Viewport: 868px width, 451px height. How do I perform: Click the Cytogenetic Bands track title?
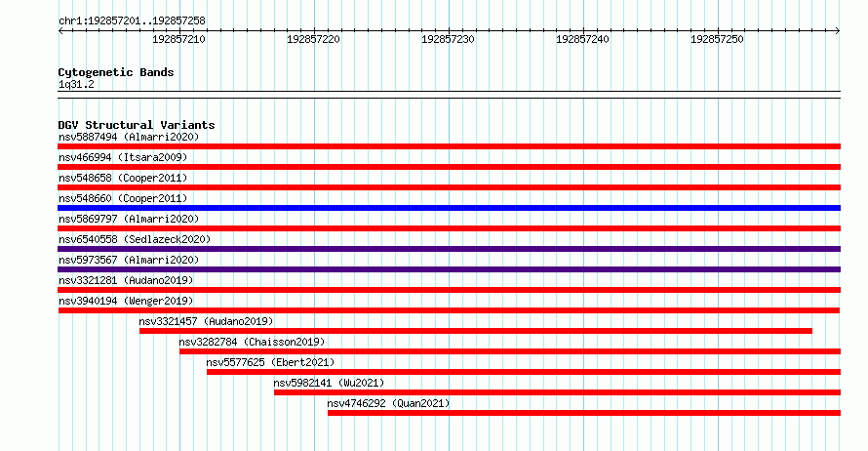point(116,72)
